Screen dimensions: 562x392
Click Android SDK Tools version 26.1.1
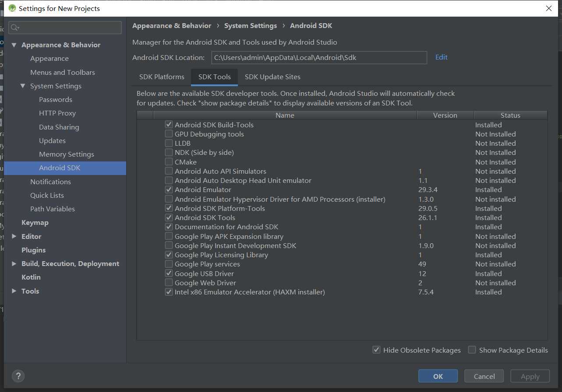428,217
